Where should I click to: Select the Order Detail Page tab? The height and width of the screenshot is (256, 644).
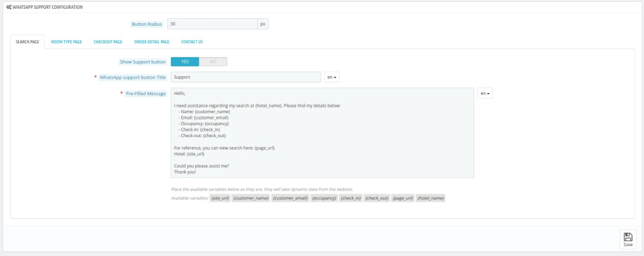[x=152, y=42]
